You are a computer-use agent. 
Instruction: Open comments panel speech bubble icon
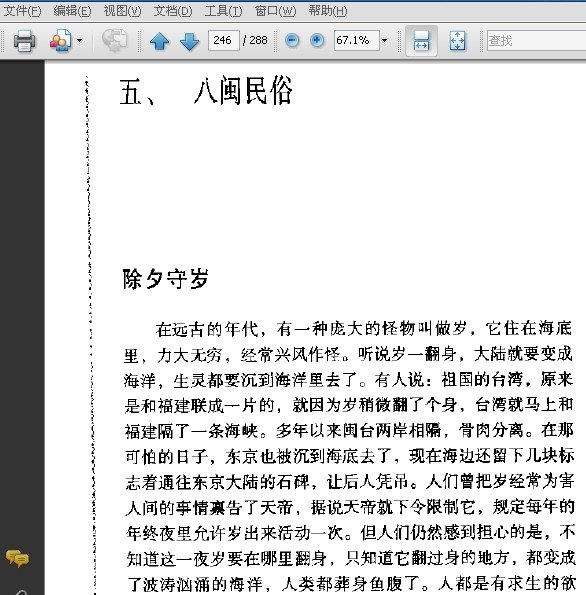tap(17, 558)
